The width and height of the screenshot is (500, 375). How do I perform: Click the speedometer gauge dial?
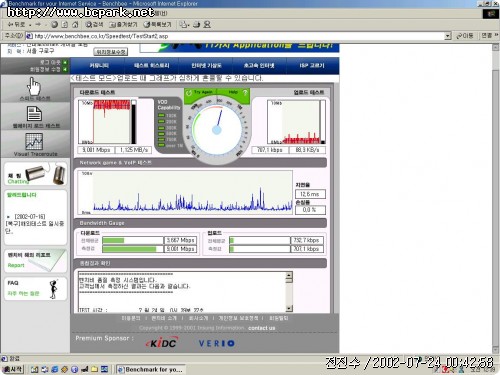(217, 129)
